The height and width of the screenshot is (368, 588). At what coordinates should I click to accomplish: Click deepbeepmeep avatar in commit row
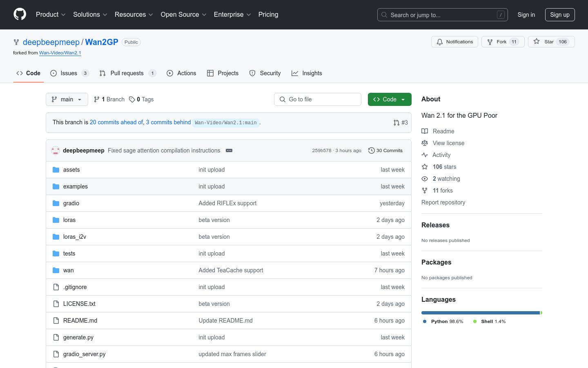click(x=56, y=150)
